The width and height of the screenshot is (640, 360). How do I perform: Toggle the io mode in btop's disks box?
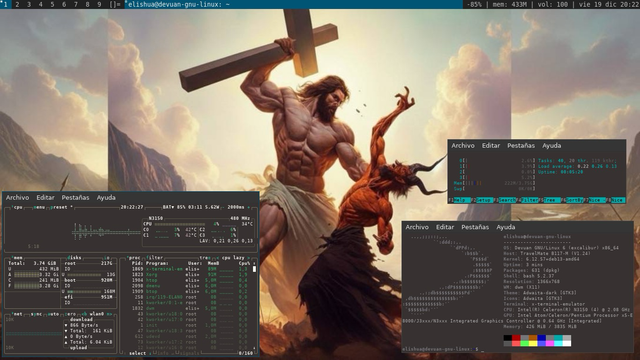[x=107, y=258]
